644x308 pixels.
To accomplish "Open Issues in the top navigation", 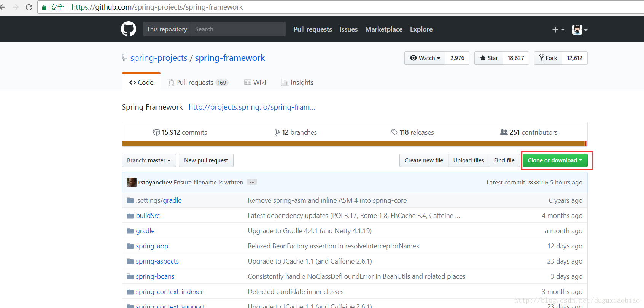I will click(x=348, y=29).
